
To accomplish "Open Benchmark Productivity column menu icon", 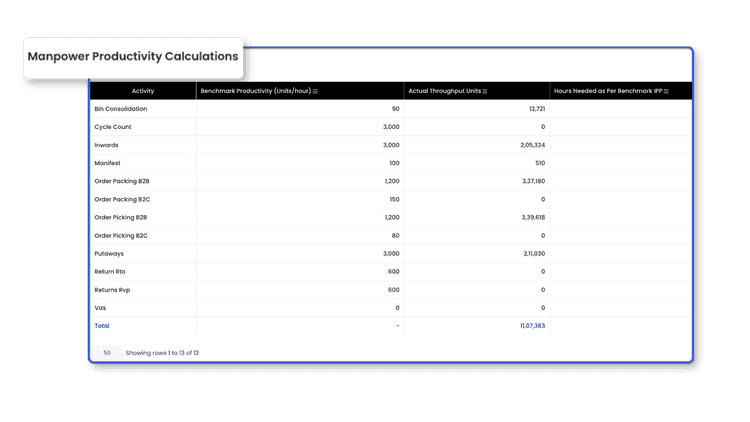I will click(x=316, y=91).
